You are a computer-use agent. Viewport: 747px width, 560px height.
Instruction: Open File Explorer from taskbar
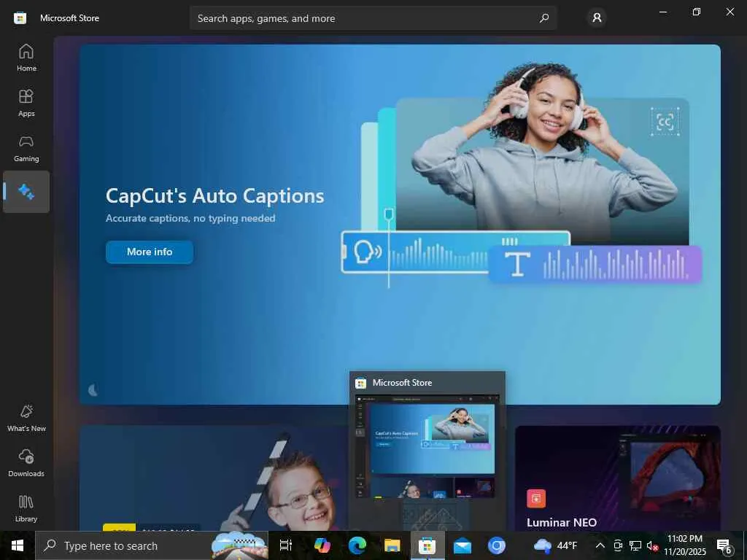tap(392, 545)
